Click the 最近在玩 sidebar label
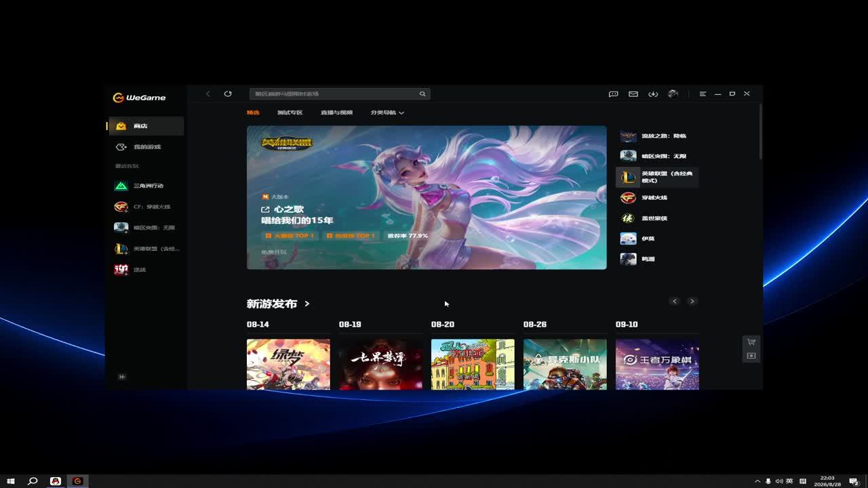Viewport: 868px width, 488px height. click(x=127, y=166)
